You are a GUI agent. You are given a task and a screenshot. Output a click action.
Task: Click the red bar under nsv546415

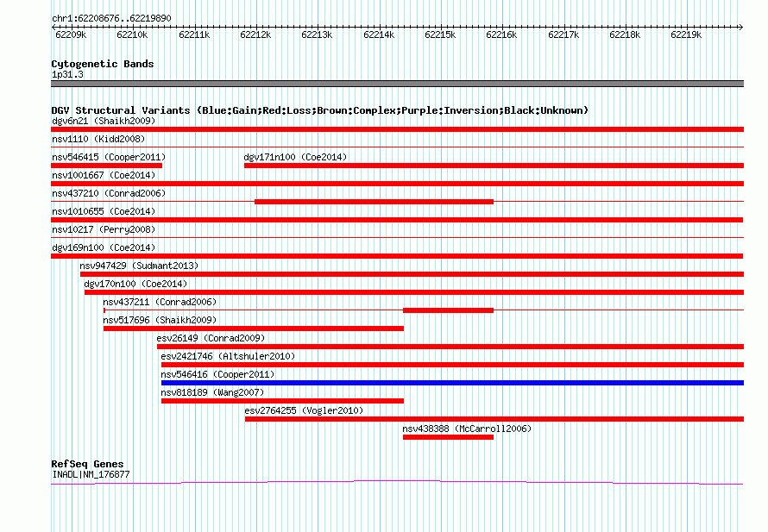(106, 166)
